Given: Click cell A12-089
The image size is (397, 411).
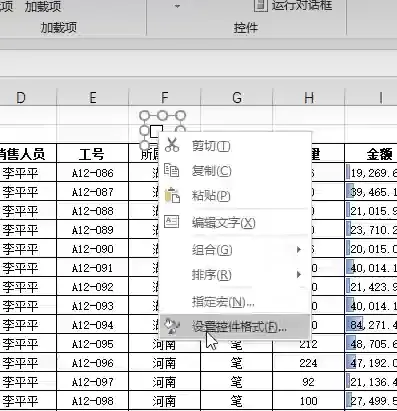Looking at the screenshot, I should (93, 230).
